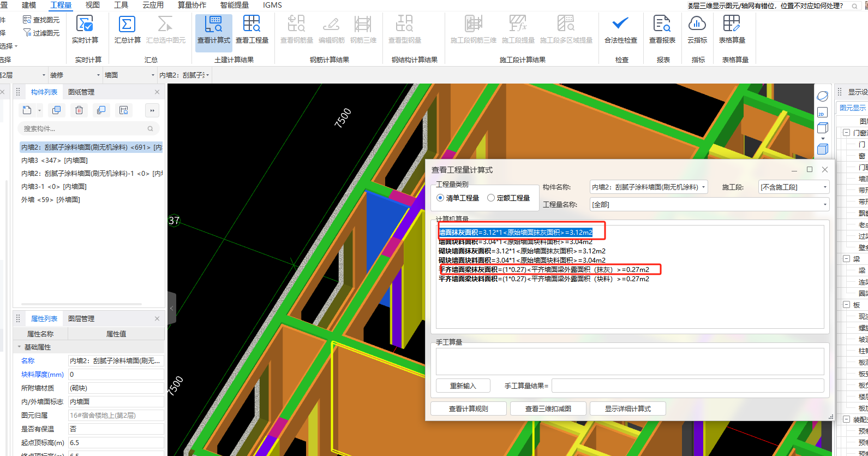
Task: Switch to the 建模 ribbon tab
Action: click(x=29, y=5)
